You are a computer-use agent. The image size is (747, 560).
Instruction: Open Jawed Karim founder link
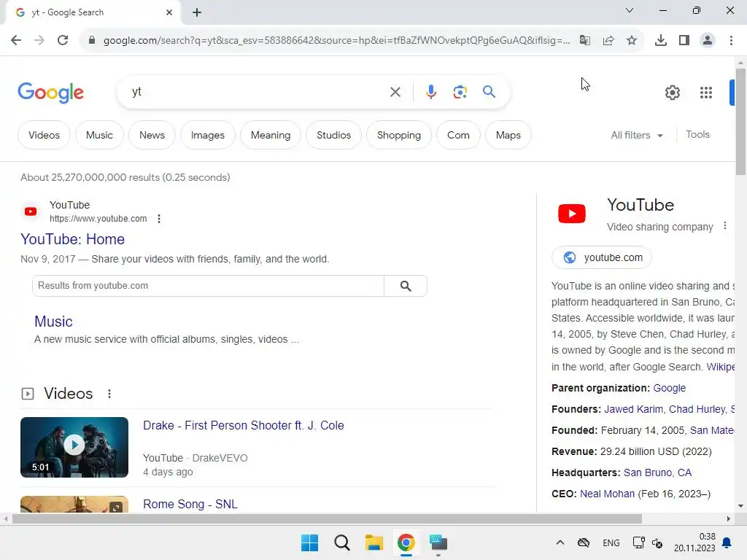(633, 409)
